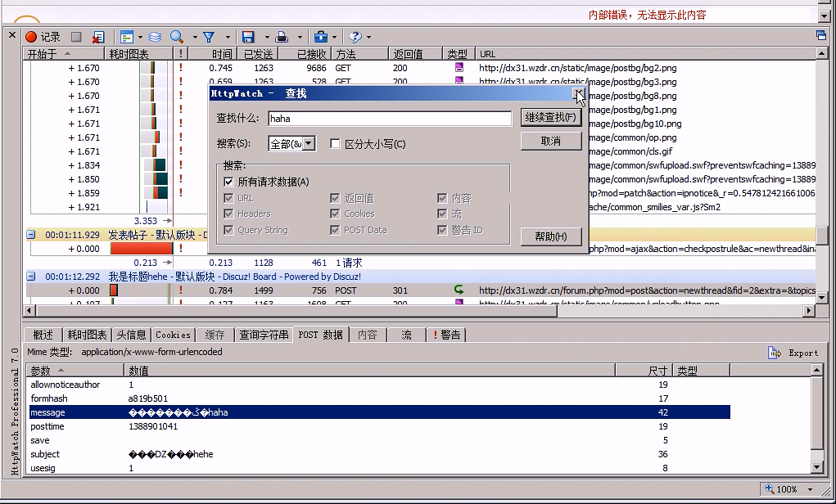
Task: Click the magnifier Find icon in toolbar
Action: [176, 37]
